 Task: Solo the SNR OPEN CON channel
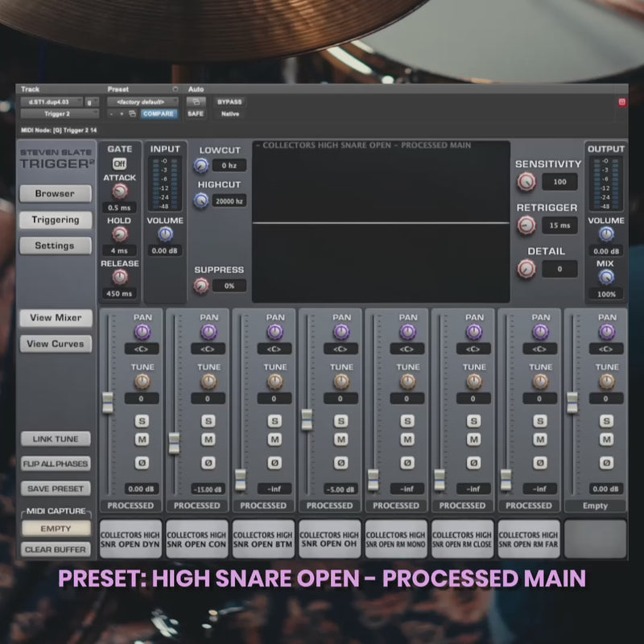(208, 420)
